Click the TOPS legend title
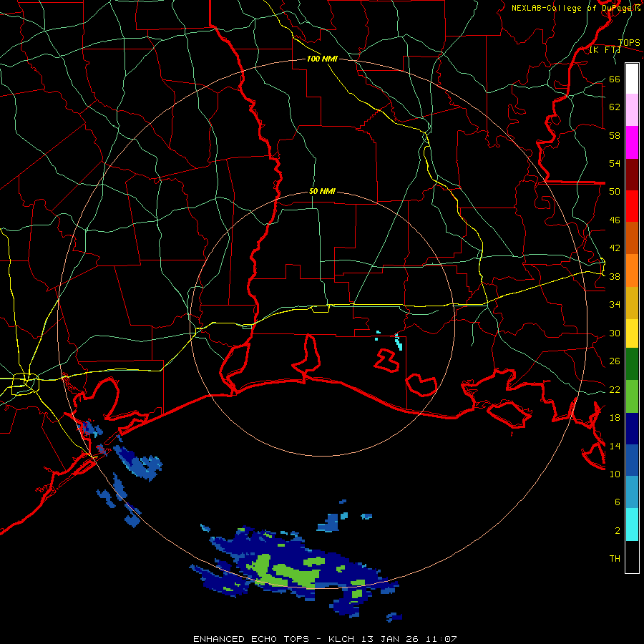644x644 pixels. (629, 43)
